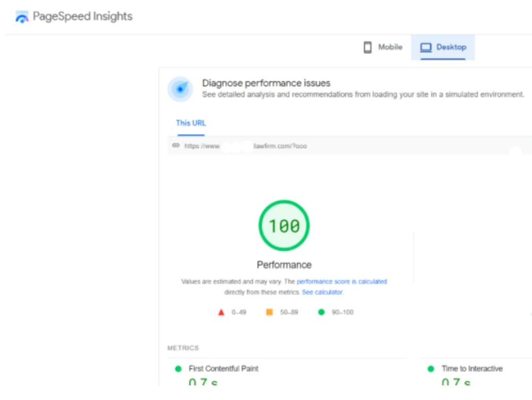This screenshot has width=532, height=400.
Task: Click the 0–49 score range text
Action: click(x=239, y=312)
